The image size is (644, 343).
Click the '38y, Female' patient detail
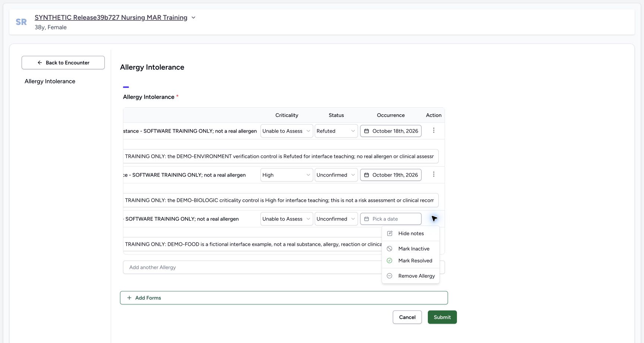[51, 27]
